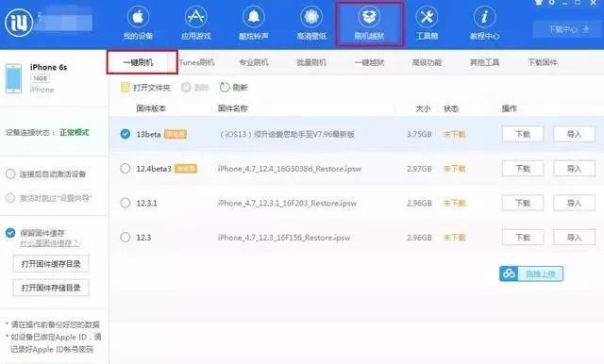Click 下载 for the 12.4beta3 firmware
Image resolution: width=604 pixels, height=364 pixels.
[523, 169]
